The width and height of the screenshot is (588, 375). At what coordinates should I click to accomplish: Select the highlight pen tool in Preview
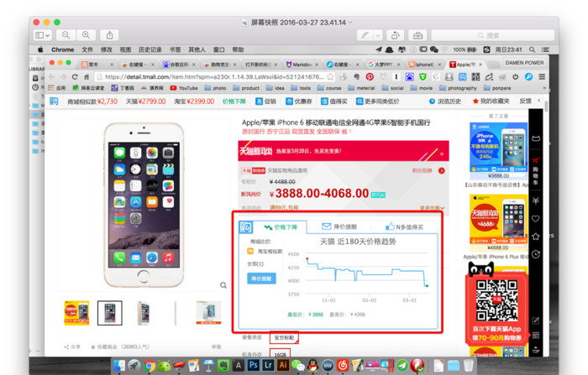coord(365,35)
